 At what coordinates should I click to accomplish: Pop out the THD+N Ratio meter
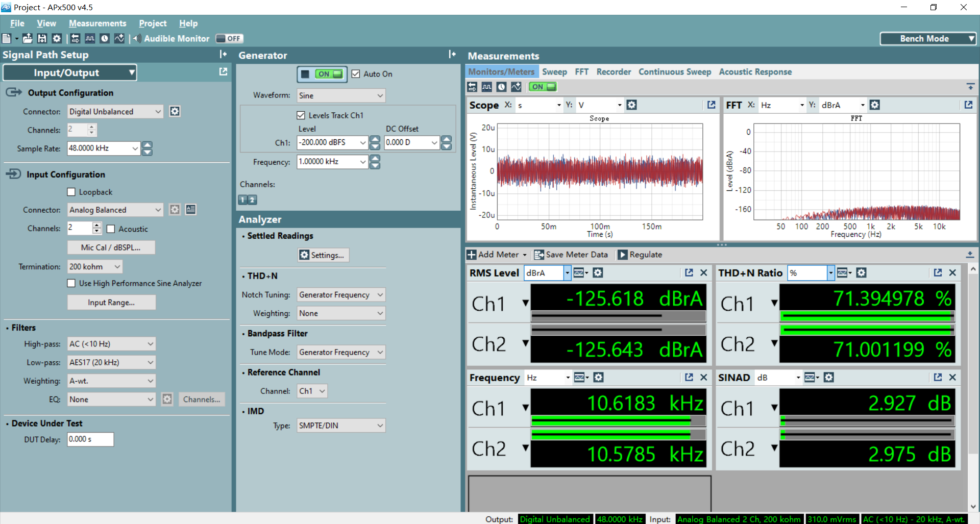[x=938, y=272]
